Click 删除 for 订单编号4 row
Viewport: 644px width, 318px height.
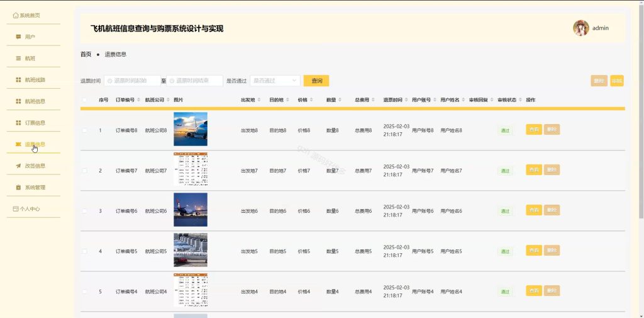(552, 290)
